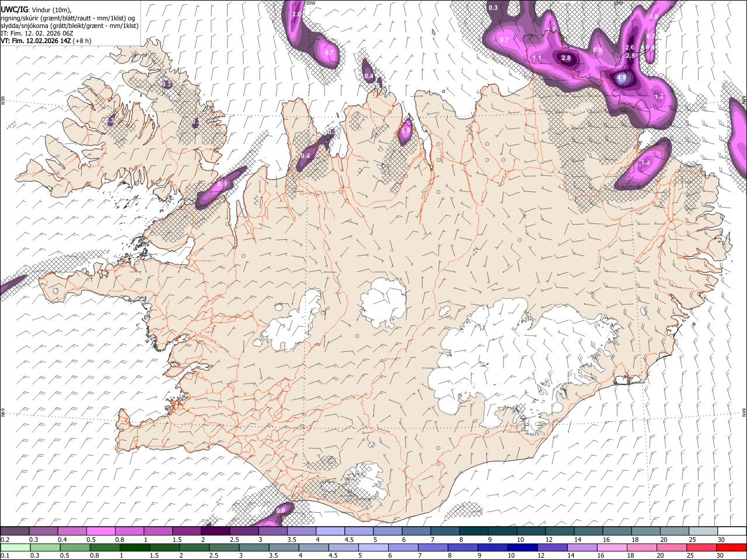
Task: Select the rain scale swatch between 20 and 25
Action: [x=672, y=548]
